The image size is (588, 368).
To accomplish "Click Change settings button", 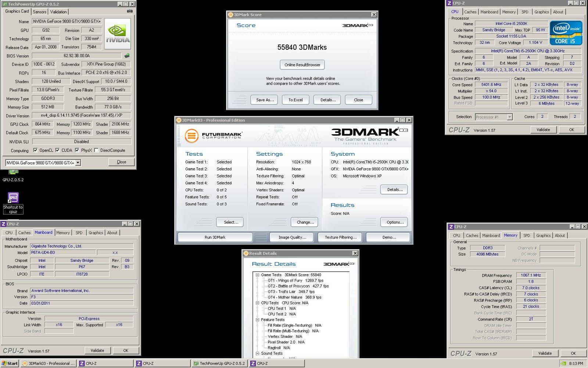I will click(305, 222).
